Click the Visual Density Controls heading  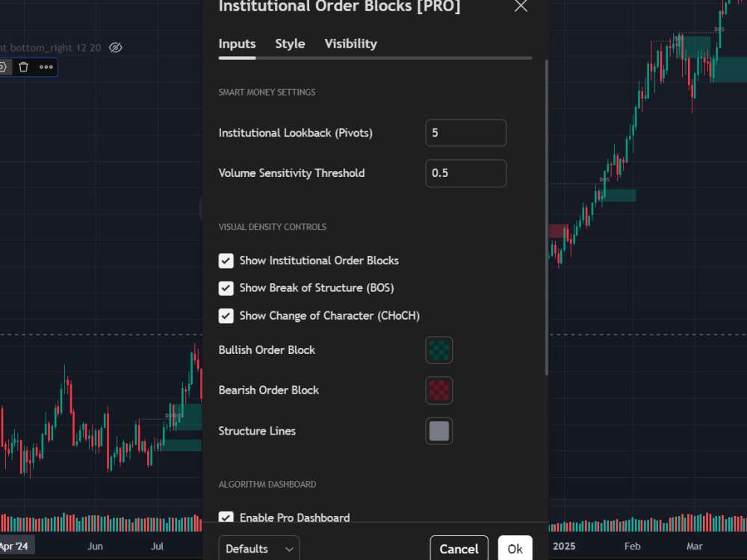pyautogui.click(x=273, y=227)
